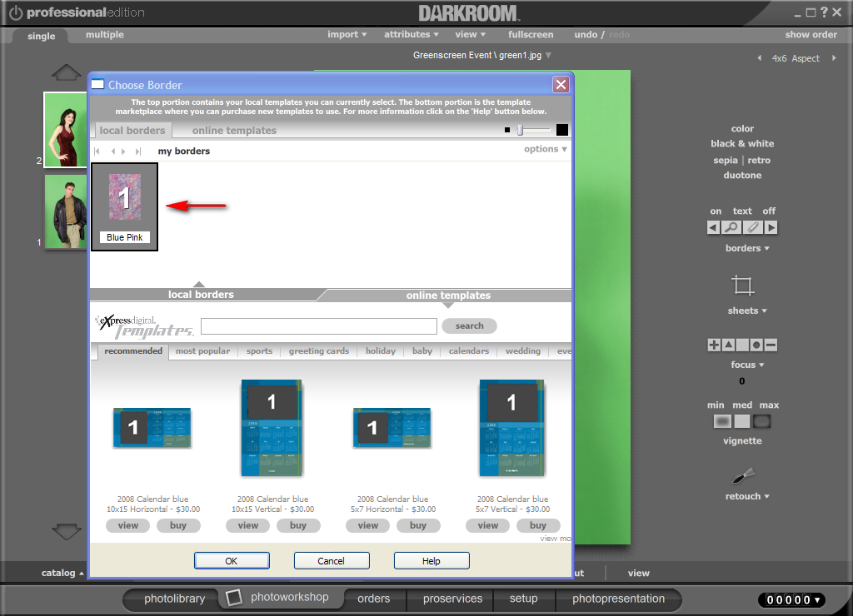Screen dimensions: 853x616
Task: Go to previous page of my borders
Action: (x=112, y=152)
